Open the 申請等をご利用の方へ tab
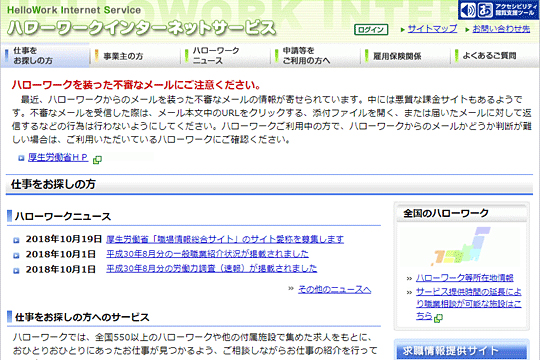 click(x=315, y=55)
